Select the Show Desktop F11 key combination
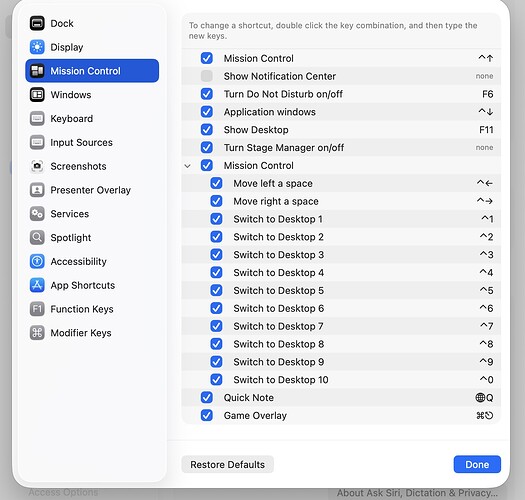Image resolution: width=525 pixels, height=500 pixels. click(x=486, y=130)
